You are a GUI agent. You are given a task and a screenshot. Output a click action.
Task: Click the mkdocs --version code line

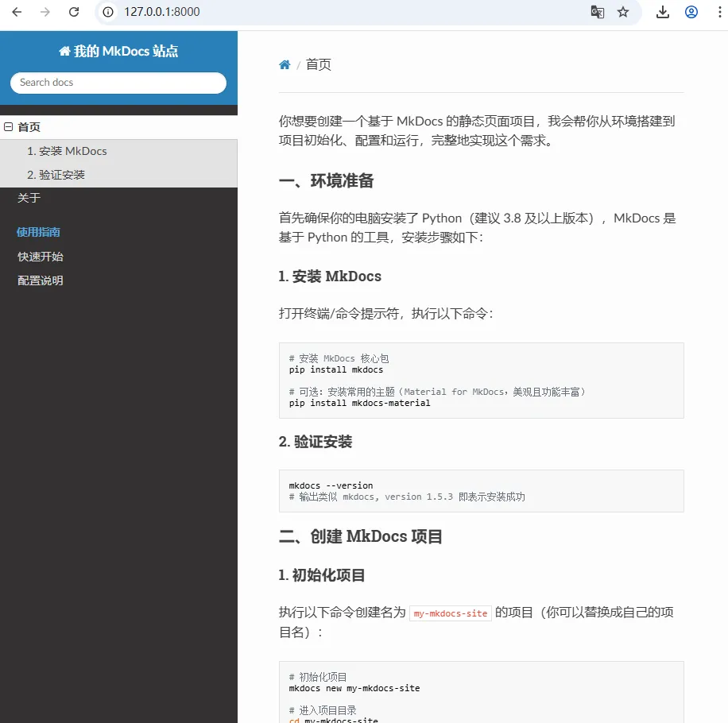[331, 485]
